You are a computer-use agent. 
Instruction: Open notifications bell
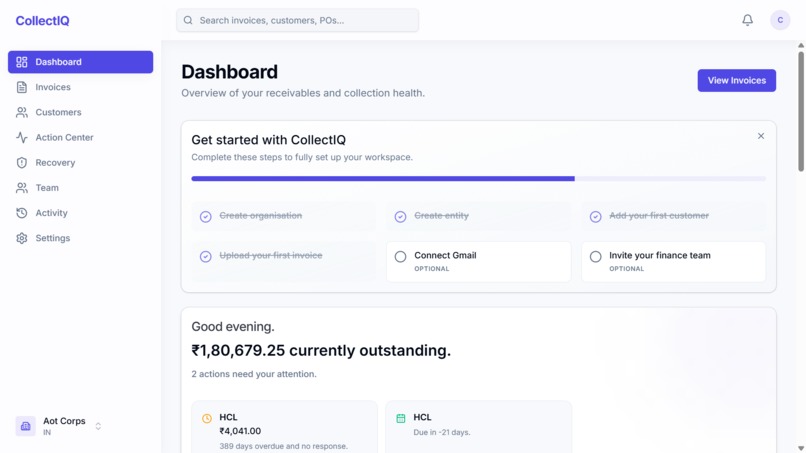tap(747, 20)
